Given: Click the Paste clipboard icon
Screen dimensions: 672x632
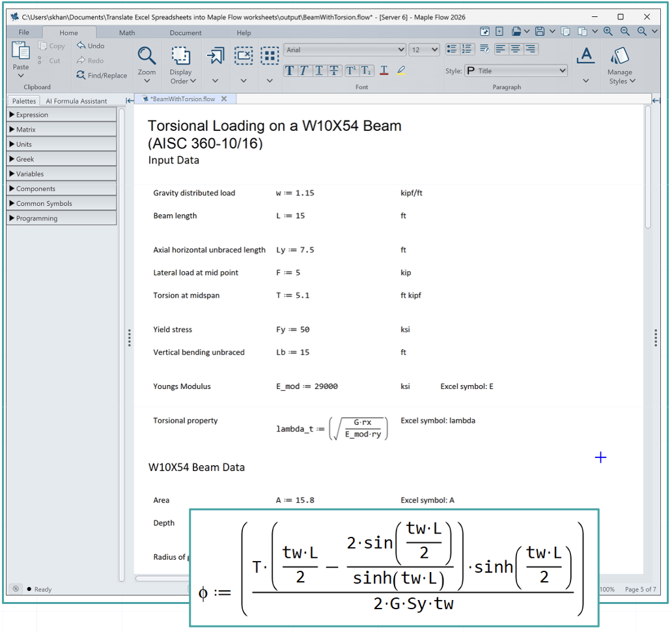Looking at the screenshot, I should click(x=21, y=51).
